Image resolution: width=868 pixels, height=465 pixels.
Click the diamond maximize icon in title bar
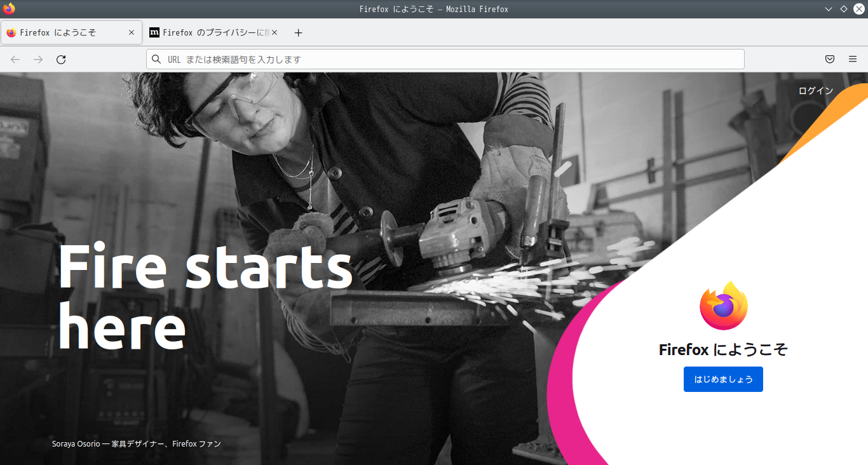[844, 9]
